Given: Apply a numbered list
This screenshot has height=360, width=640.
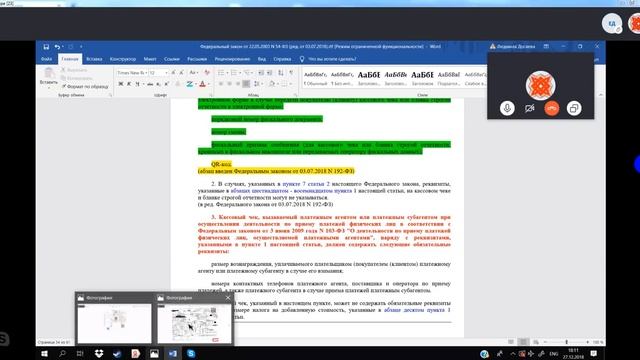Looking at the screenshot, I should click(234, 73).
